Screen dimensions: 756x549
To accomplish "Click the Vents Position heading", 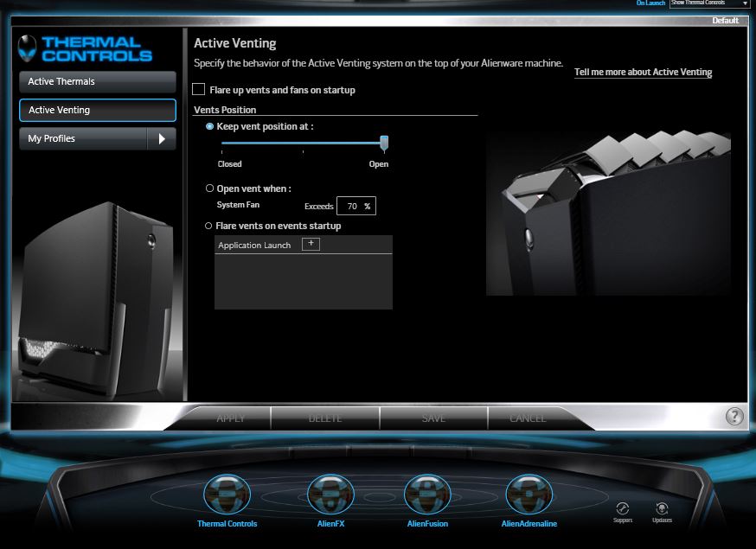I will (x=225, y=110).
